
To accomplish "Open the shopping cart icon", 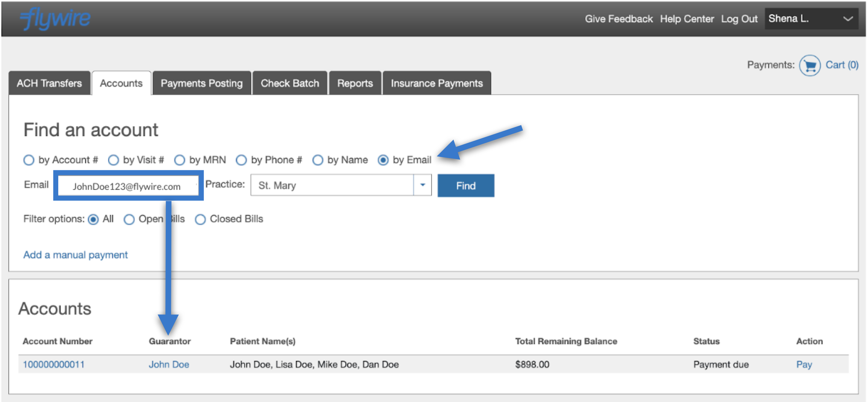I will (x=809, y=65).
